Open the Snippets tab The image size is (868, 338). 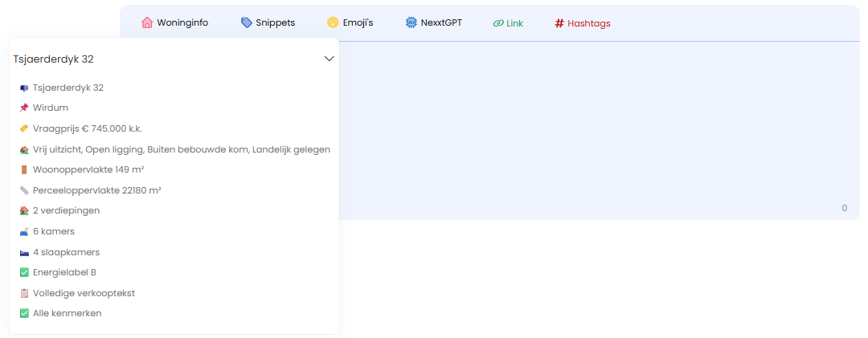point(275,23)
